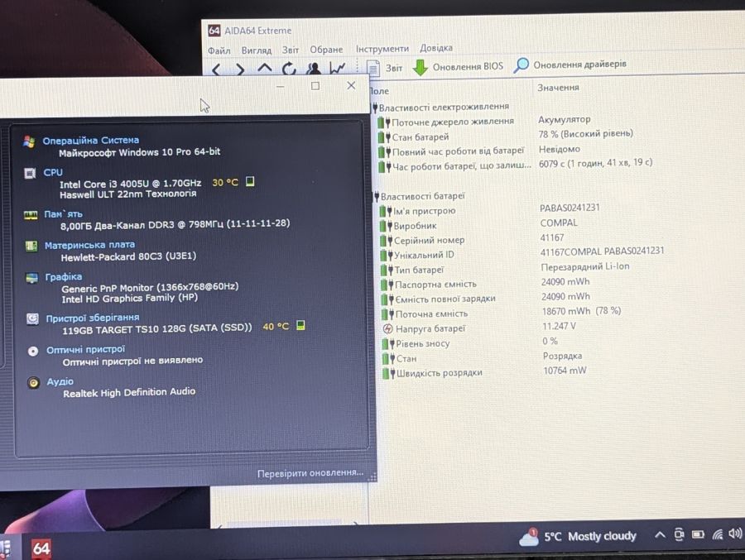Click the RAM memory module icon
Viewport: 745px width, 560px height.
31,216
